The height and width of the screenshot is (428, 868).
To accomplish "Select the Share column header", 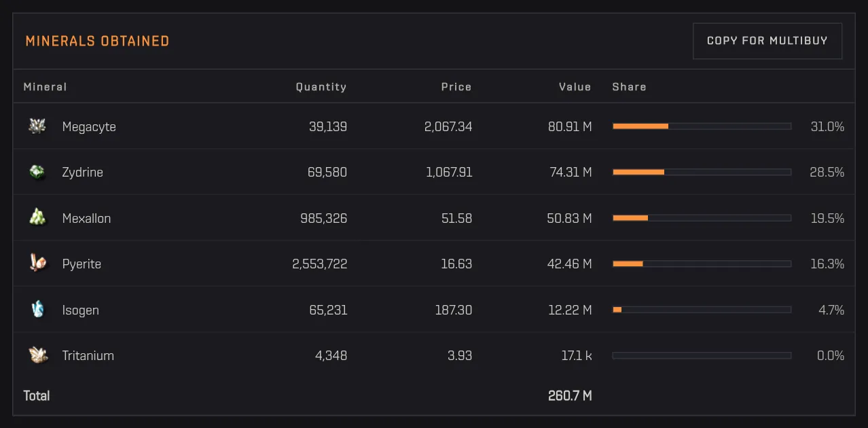I will click(x=630, y=87).
